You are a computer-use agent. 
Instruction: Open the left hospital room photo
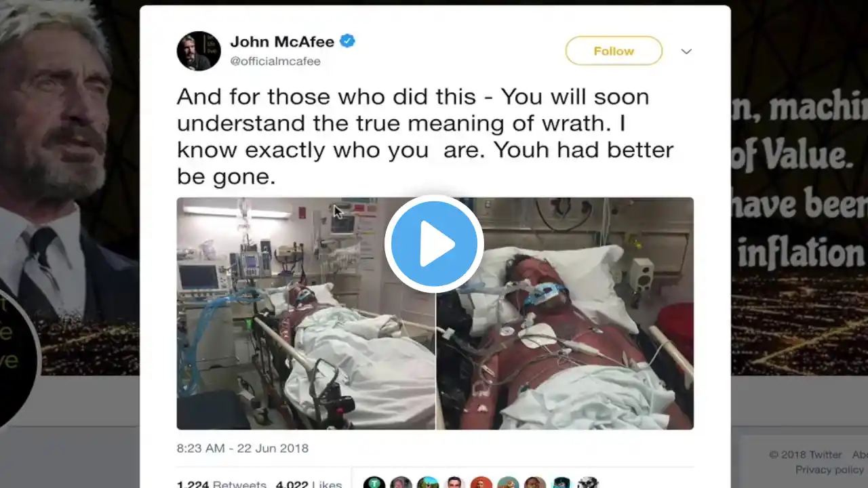click(306, 313)
